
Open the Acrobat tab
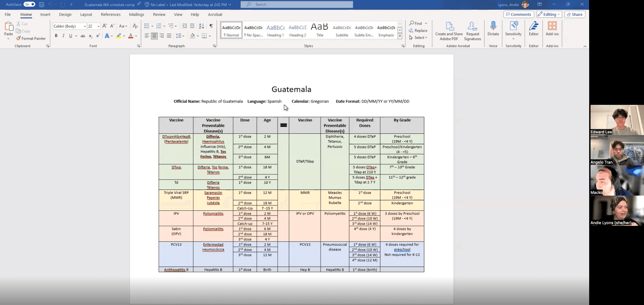coord(215,14)
